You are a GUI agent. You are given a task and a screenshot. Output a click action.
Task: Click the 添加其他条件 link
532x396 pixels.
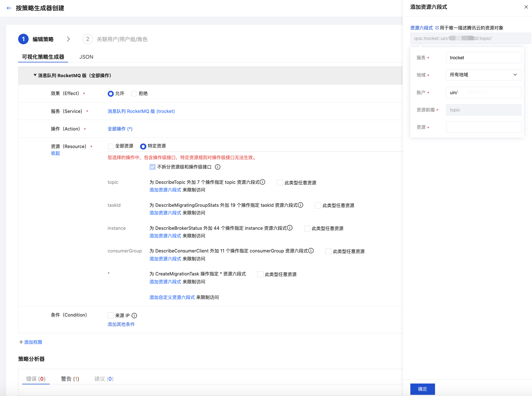(x=121, y=324)
